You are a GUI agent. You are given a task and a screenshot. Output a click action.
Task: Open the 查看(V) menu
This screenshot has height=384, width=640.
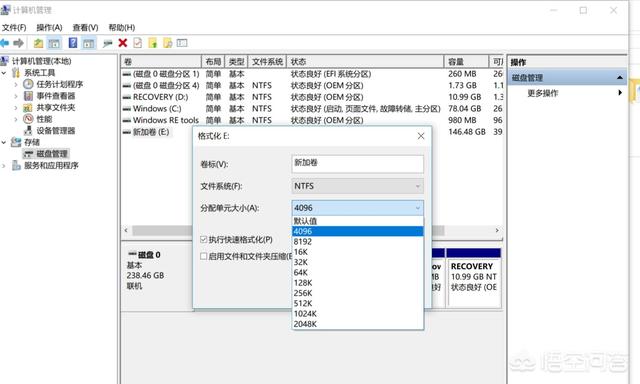tap(85, 27)
